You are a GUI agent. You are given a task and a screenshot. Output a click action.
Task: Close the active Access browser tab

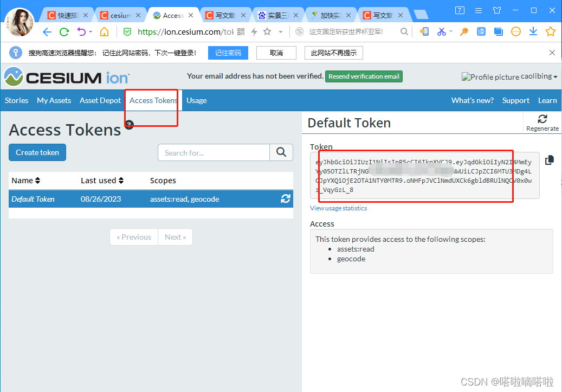coord(191,15)
